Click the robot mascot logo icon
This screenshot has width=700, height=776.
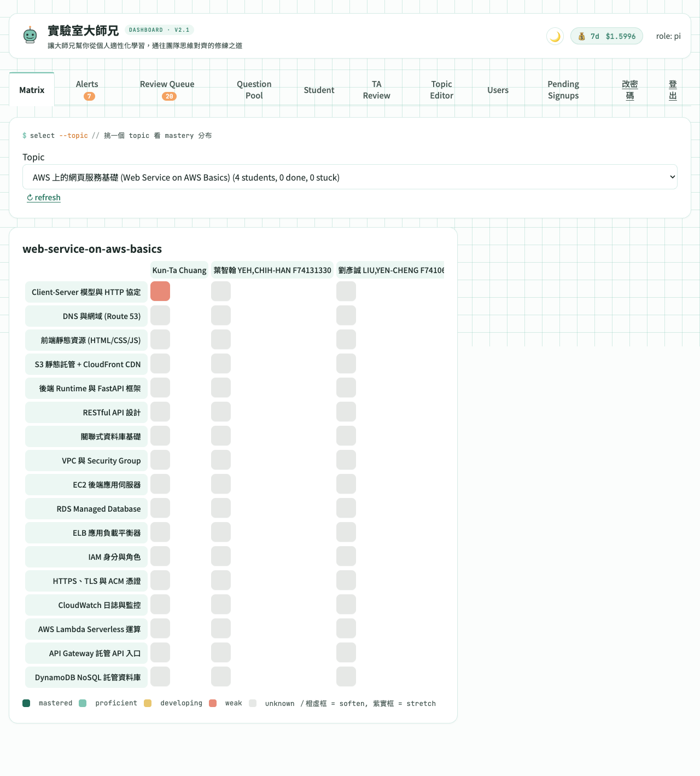[x=30, y=36]
